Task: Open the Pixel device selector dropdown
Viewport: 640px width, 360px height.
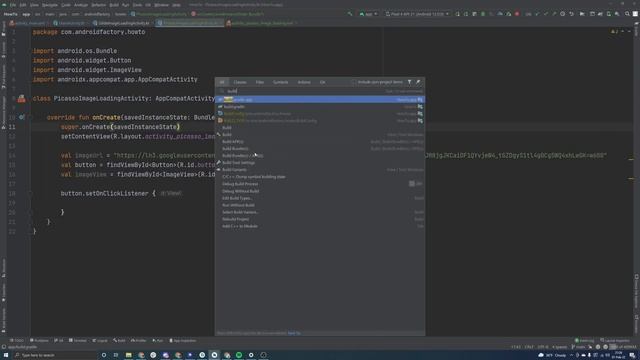Action: pos(417,14)
